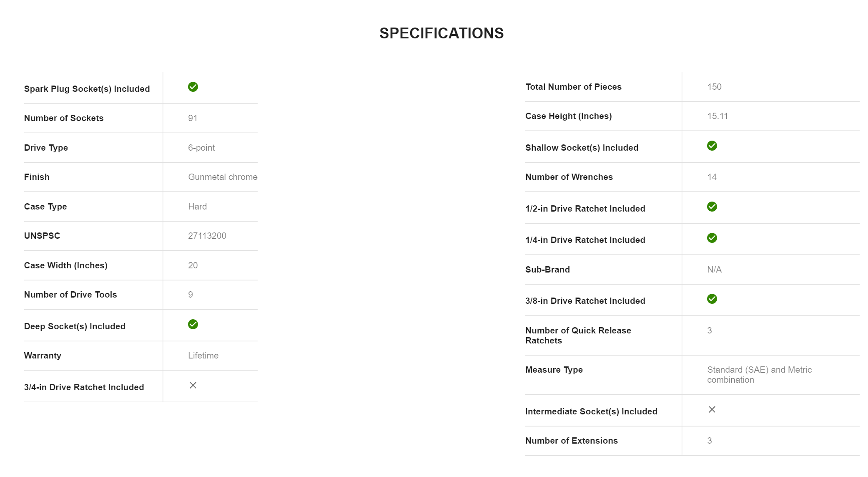868x477 pixels.
Task: Click the Number of Extensions label
Action: tap(571, 441)
